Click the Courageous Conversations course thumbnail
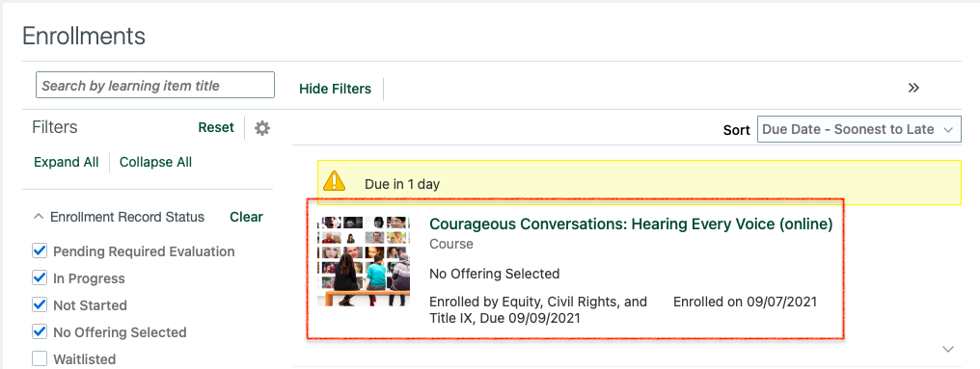Screen dimensions: 980x369 [x=364, y=261]
